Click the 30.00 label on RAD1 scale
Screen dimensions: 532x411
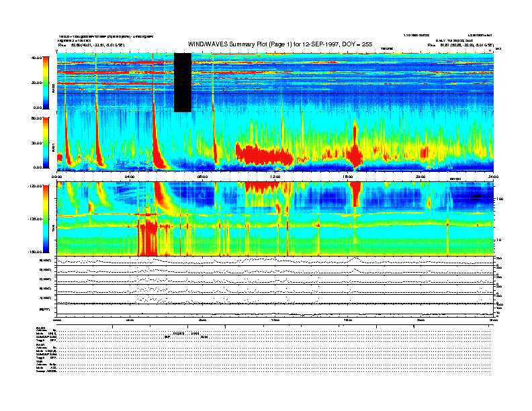coord(37,143)
